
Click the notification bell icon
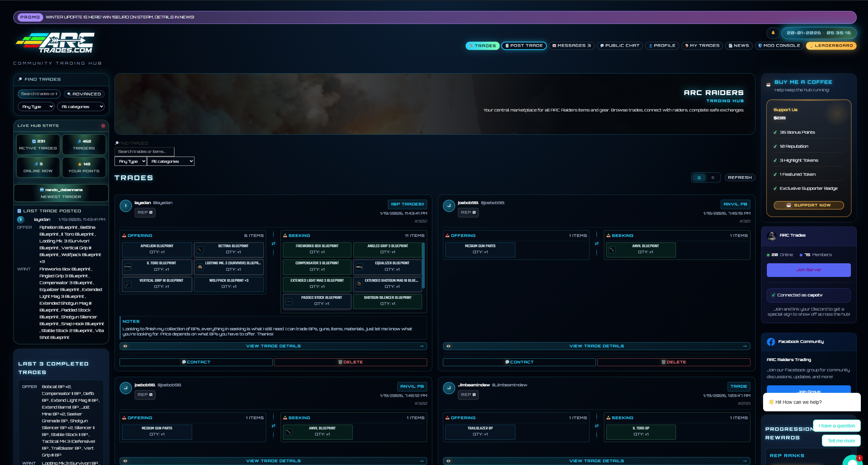[773, 33]
